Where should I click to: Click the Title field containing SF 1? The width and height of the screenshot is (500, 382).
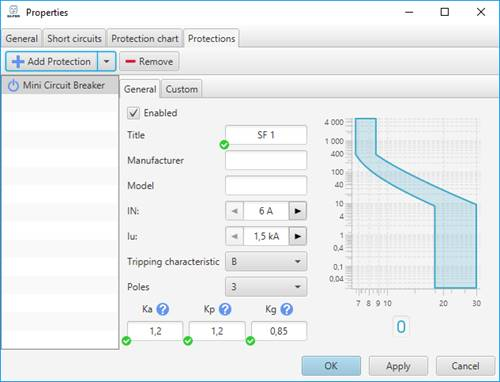[x=266, y=135]
